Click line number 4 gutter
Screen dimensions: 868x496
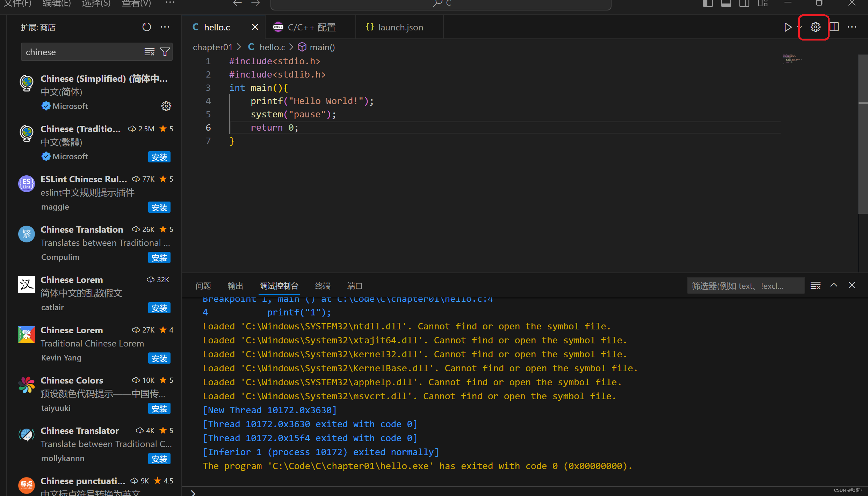point(208,101)
